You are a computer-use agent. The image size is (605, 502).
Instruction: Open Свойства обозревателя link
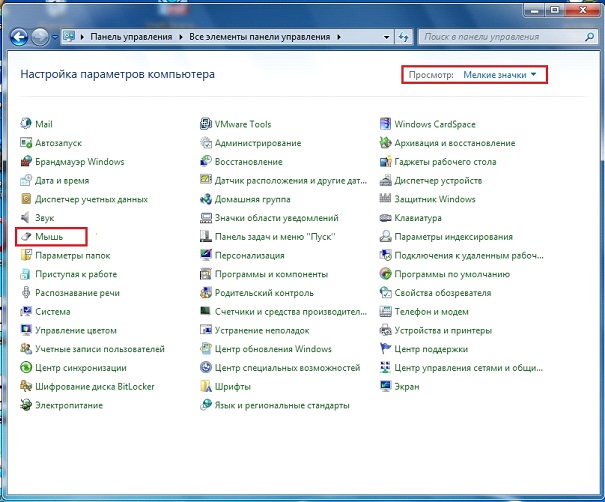[443, 292]
